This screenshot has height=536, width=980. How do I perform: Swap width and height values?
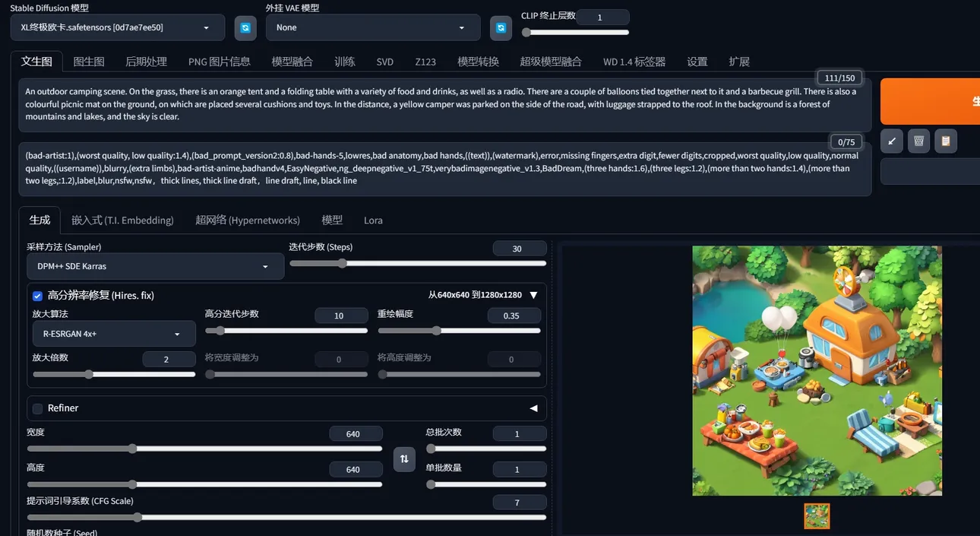(x=404, y=458)
